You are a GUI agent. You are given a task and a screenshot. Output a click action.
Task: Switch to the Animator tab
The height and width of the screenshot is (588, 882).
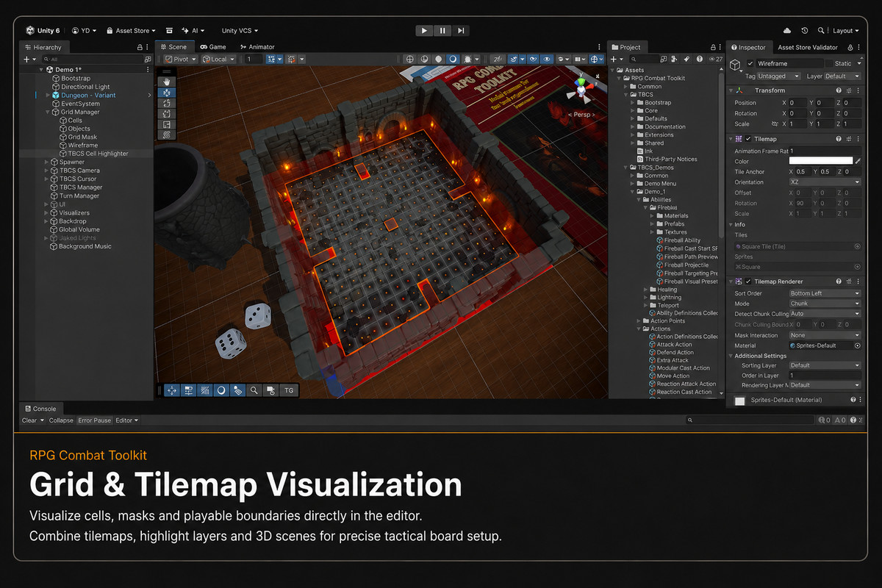click(x=256, y=47)
